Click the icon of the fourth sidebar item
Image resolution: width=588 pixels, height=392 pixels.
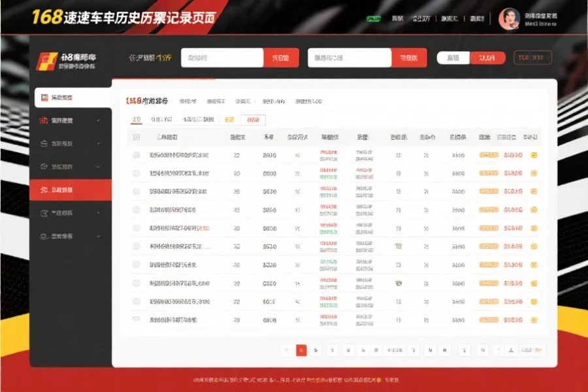pos(44,167)
